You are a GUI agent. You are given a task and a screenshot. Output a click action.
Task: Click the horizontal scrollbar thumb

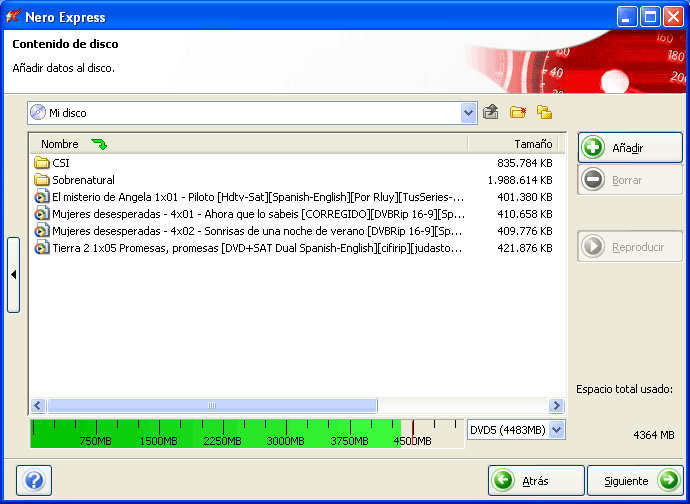click(212, 405)
